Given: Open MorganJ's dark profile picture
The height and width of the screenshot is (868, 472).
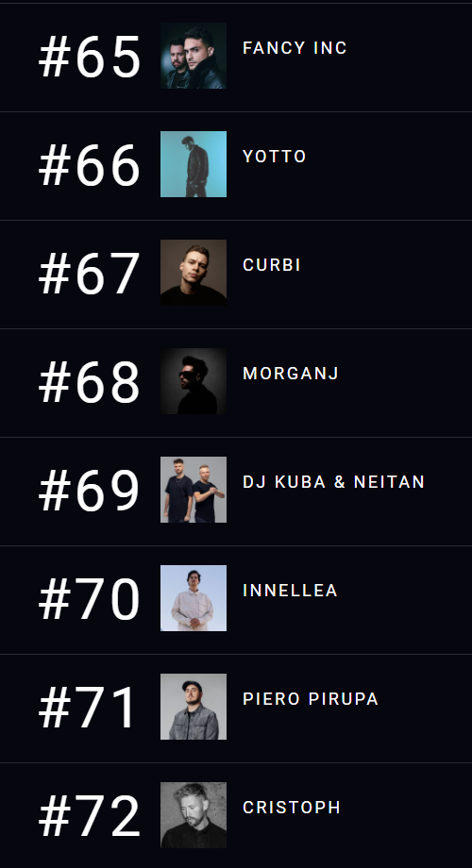Looking at the screenshot, I should [x=194, y=381].
